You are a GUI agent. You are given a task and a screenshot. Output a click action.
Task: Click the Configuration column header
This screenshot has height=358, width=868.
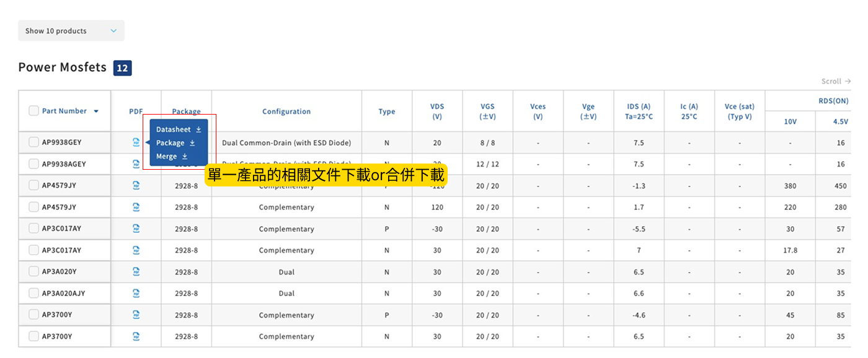pos(286,111)
